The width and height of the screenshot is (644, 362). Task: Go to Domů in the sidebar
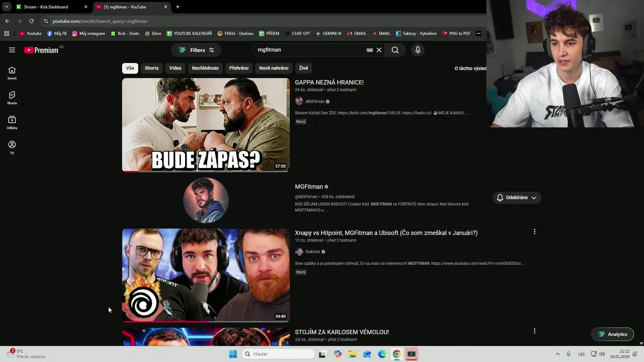pyautogui.click(x=12, y=73)
